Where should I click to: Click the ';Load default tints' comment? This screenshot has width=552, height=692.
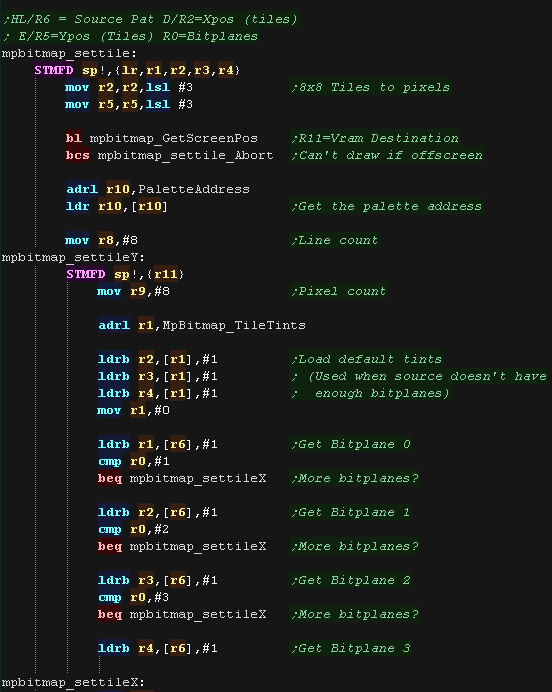(366, 359)
